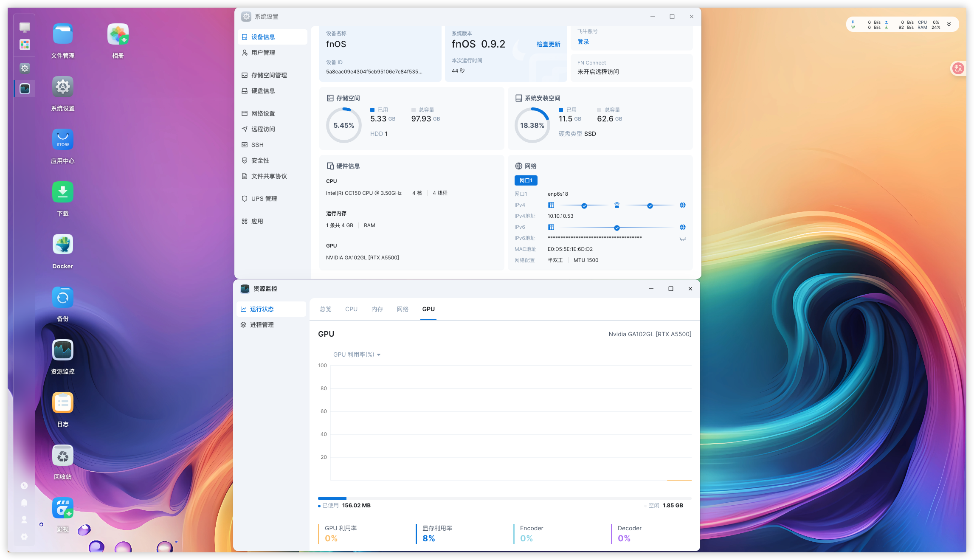Screen dimensions: 974x560
Task: Click the translate floating icon at right edge
Action: coord(958,68)
